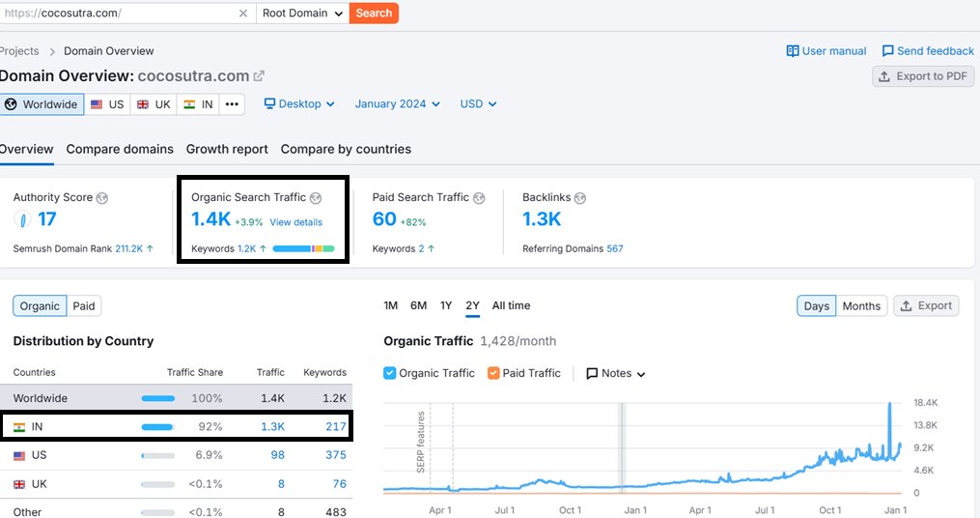980x518 pixels.
Task: Click the Send feedback chat icon
Action: [x=887, y=50]
